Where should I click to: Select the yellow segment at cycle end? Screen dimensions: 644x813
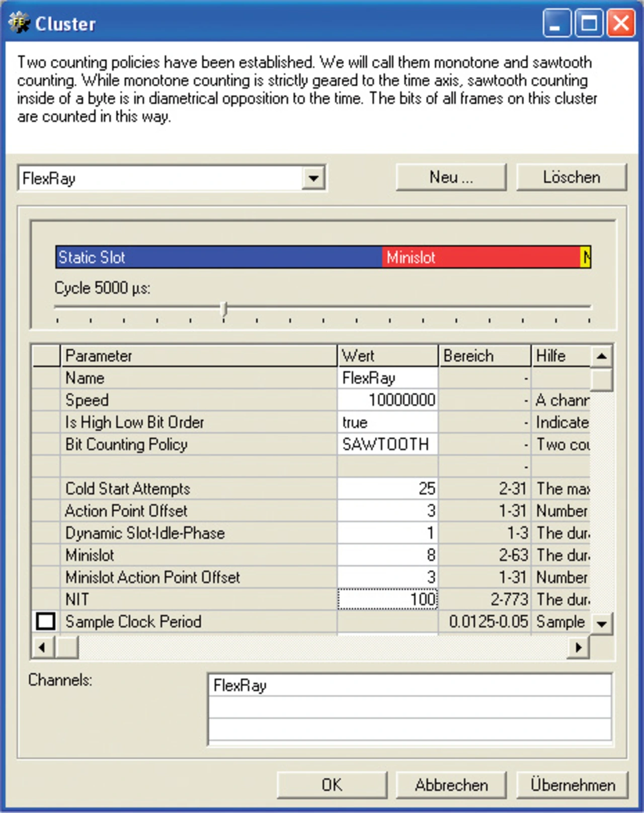tap(586, 257)
